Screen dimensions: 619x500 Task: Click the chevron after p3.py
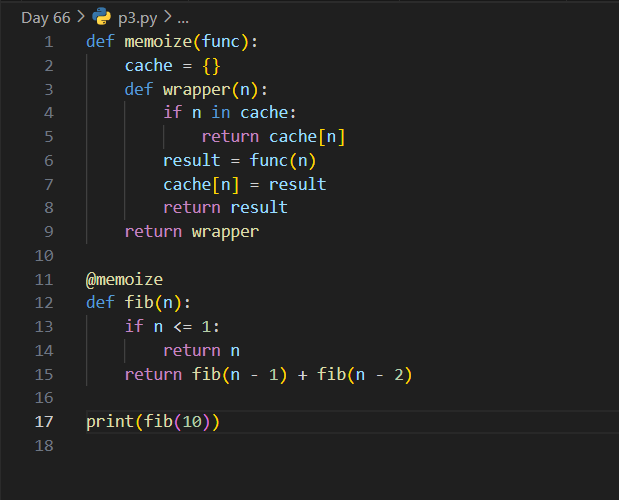[167, 17]
